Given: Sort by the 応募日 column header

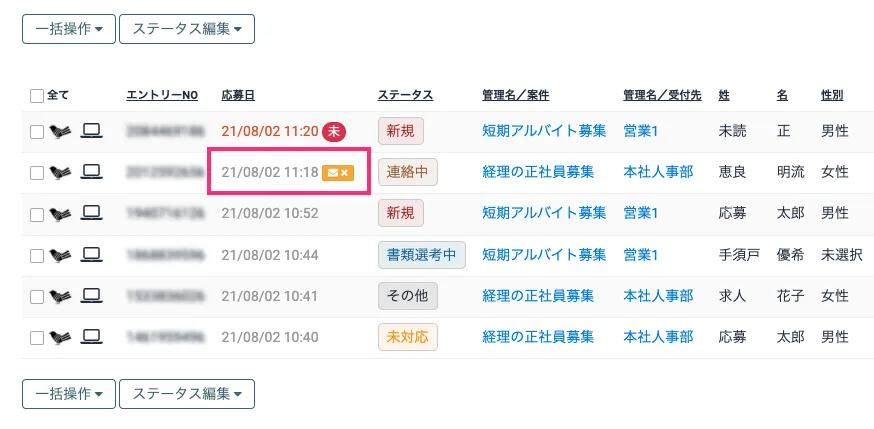Looking at the screenshot, I should click(238, 95).
